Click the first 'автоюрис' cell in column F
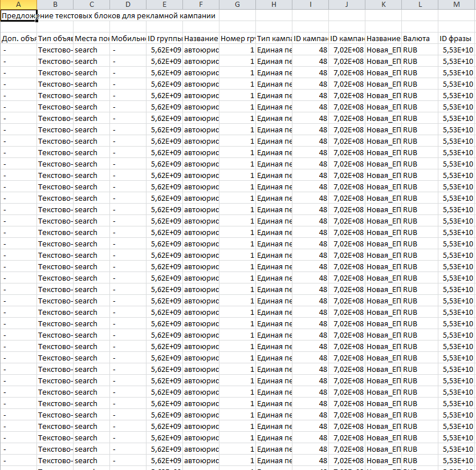Viewport: 476px width, 470px height. click(201, 50)
